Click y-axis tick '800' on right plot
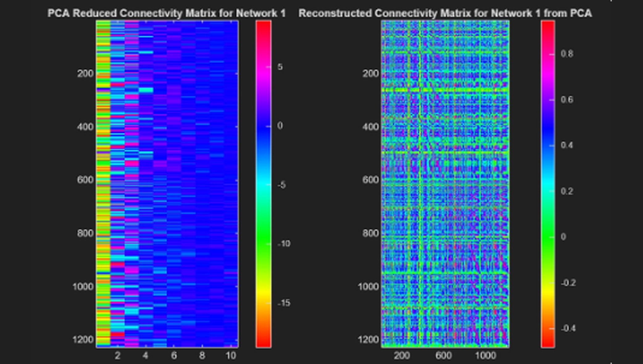 pos(370,233)
